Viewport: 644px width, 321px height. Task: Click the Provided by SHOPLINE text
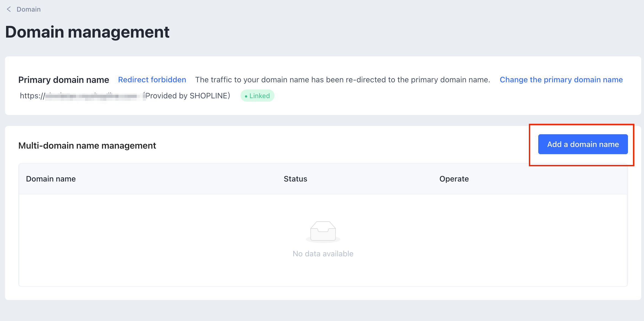(188, 96)
